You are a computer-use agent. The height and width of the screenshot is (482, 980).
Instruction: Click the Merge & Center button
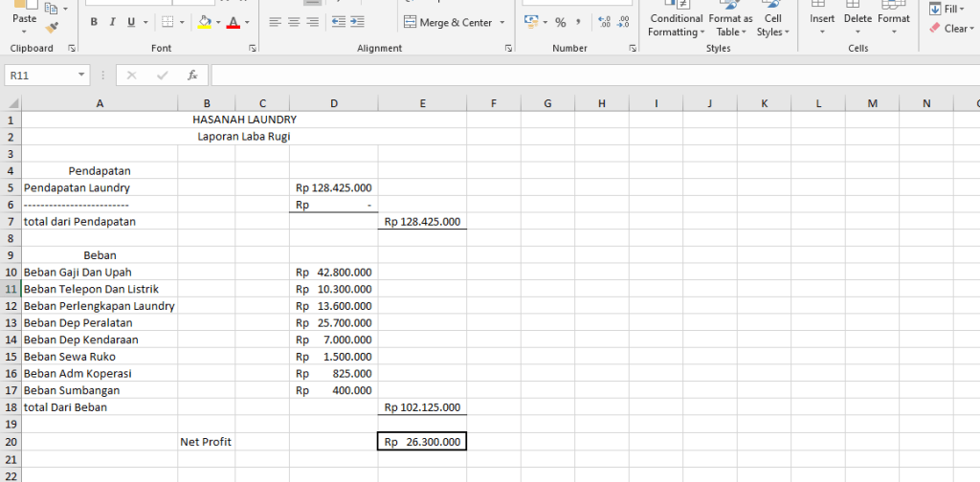point(449,22)
